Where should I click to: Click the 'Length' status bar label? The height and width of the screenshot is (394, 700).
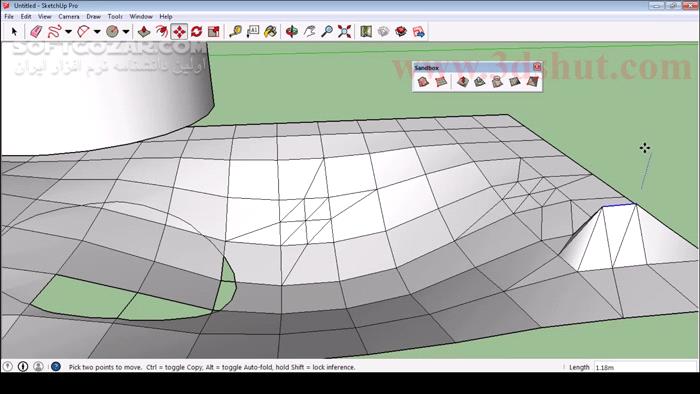click(579, 367)
